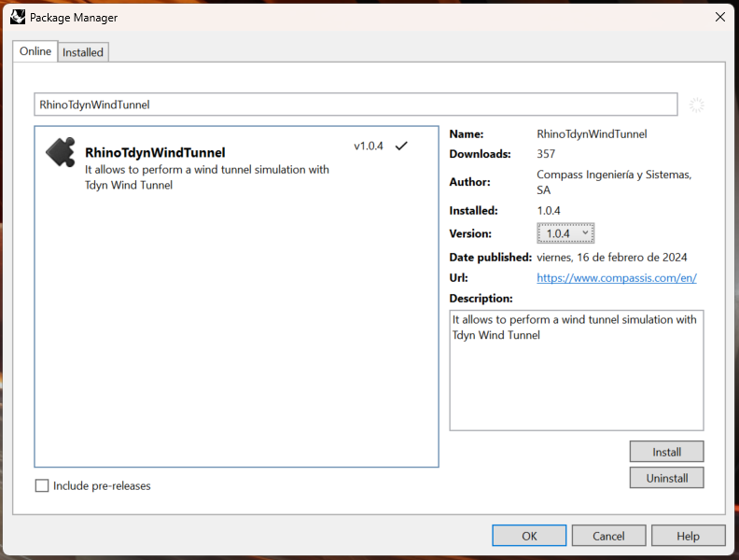
Task: Click date viernes, 16 de febrero de 2024
Action: click(x=612, y=257)
